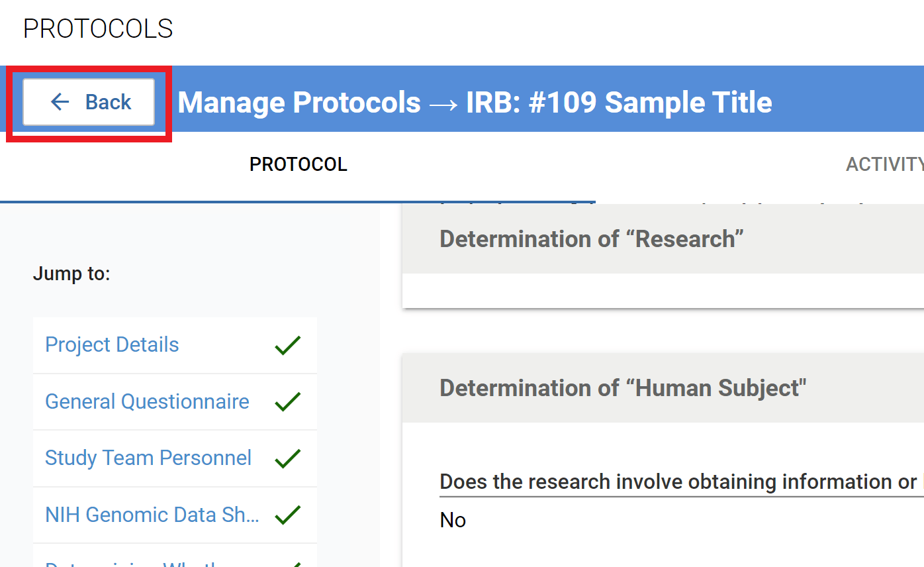
Task: Click the Study Team Personnel checkmark icon
Action: point(287,458)
